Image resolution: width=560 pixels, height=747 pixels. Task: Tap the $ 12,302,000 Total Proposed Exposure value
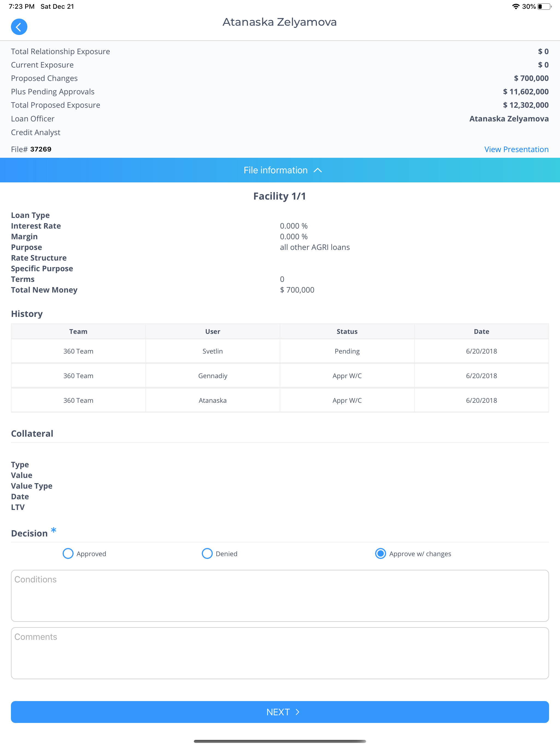click(526, 105)
